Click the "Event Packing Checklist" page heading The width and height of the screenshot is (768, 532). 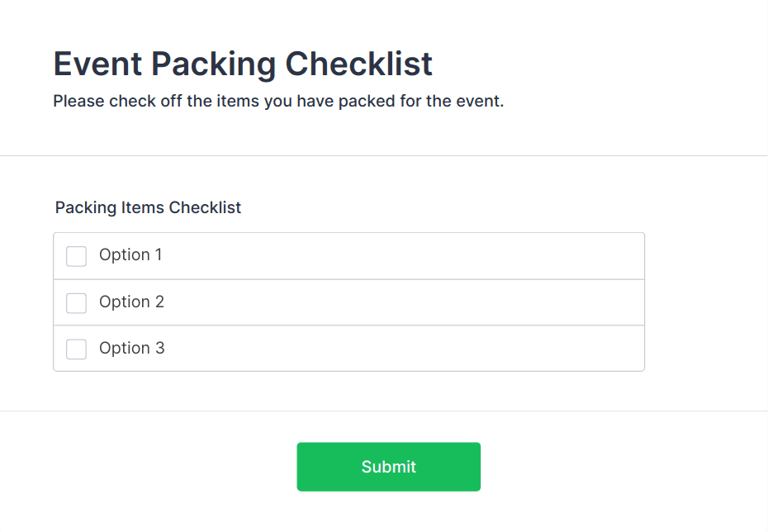pos(243,64)
